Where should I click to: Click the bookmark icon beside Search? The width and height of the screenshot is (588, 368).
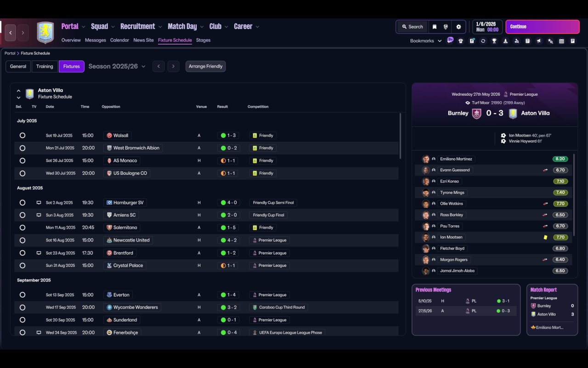pyautogui.click(x=435, y=27)
